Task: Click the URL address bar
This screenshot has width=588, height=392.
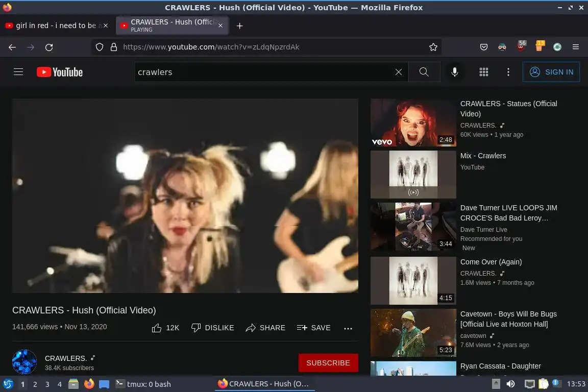Action: tap(266, 47)
